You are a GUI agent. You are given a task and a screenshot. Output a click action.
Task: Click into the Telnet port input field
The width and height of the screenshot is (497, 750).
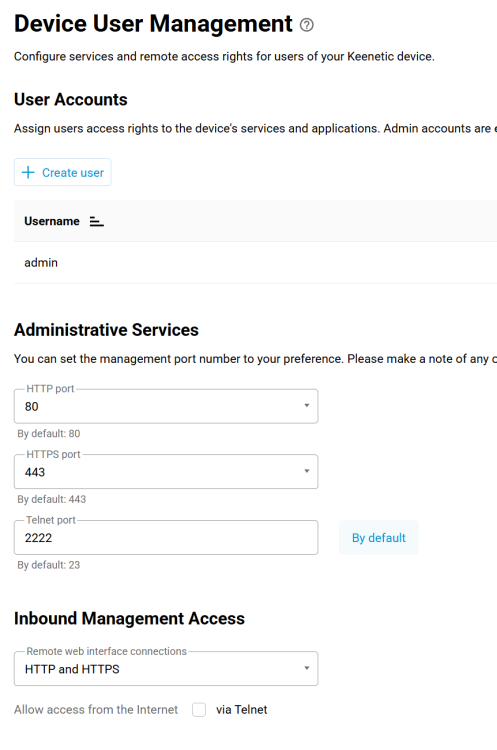[x=166, y=538]
